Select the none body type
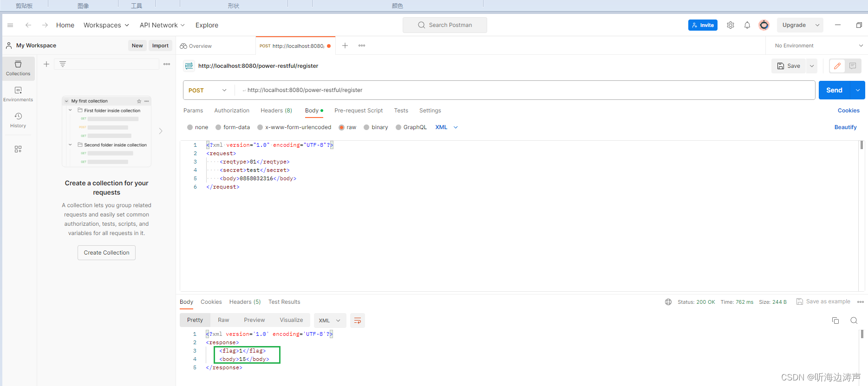This screenshot has height=386, width=868. pyautogui.click(x=190, y=127)
